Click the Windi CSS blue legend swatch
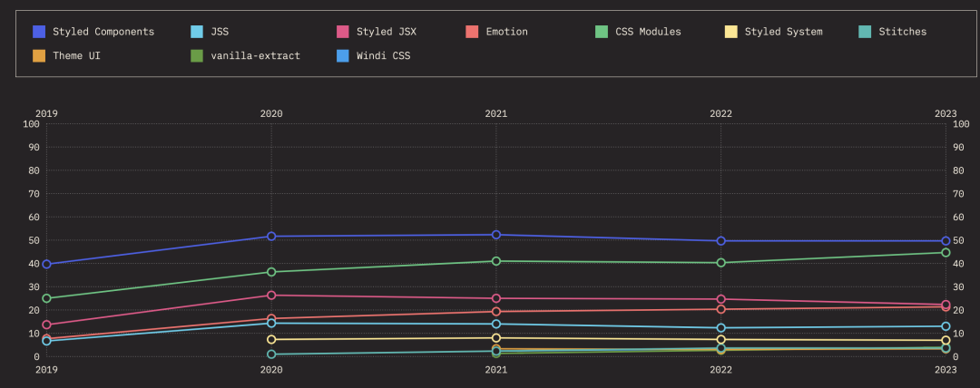Screen dimensions: 980x388 (x=343, y=56)
